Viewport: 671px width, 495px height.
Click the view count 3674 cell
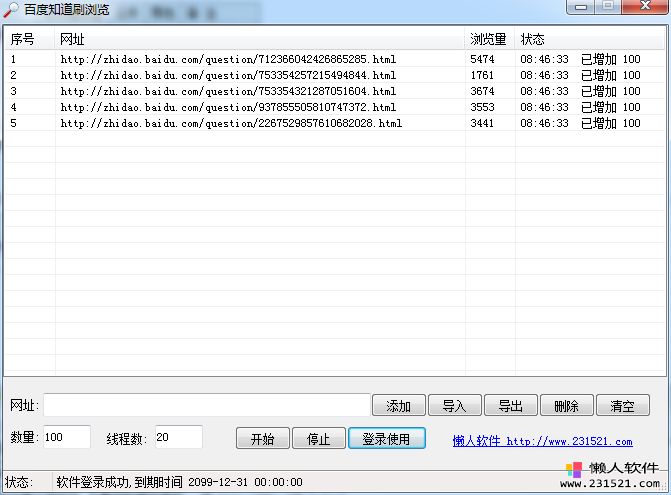click(482, 91)
